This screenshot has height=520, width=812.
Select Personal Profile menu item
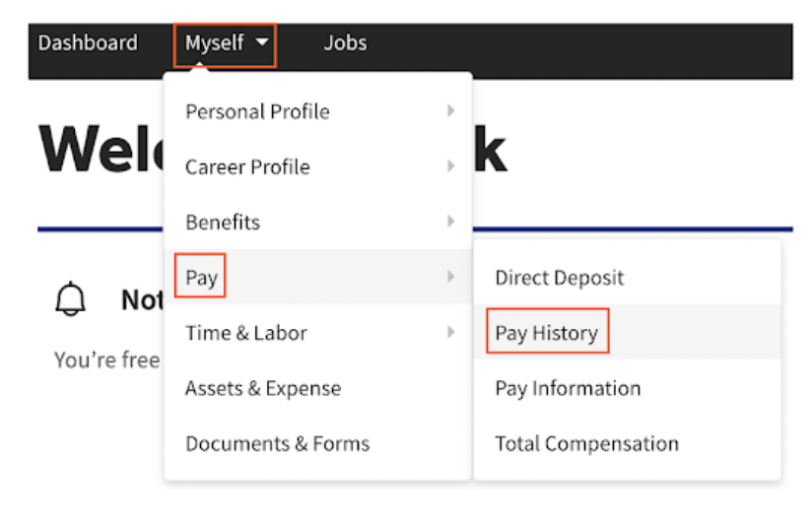[x=257, y=111]
